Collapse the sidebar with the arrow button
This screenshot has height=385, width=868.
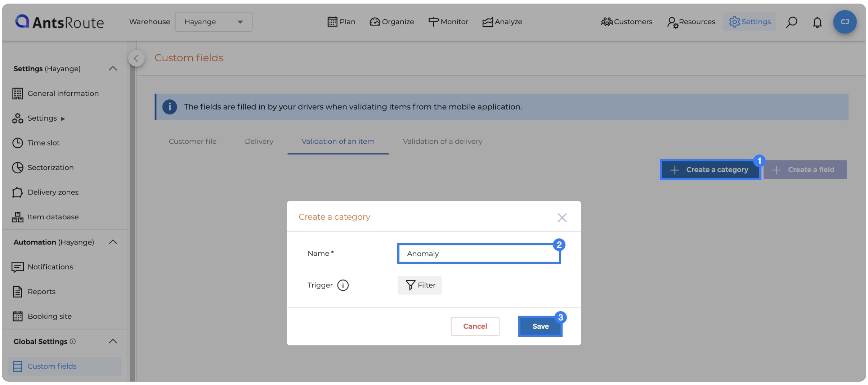pyautogui.click(x=136, y=58)
